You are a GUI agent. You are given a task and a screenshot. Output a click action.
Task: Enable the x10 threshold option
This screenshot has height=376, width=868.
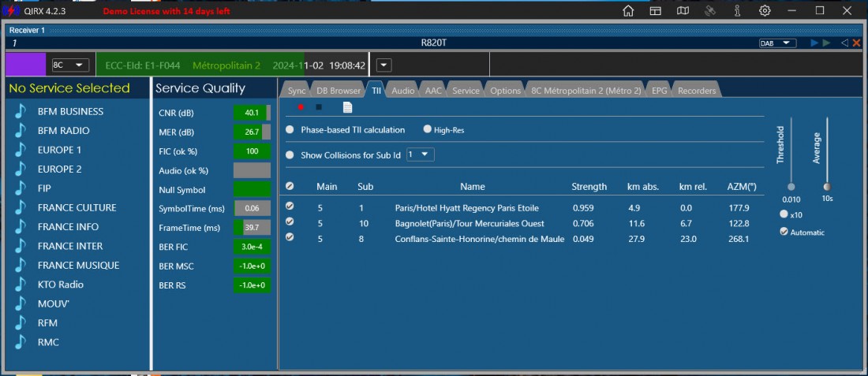[x=784, y=214]
